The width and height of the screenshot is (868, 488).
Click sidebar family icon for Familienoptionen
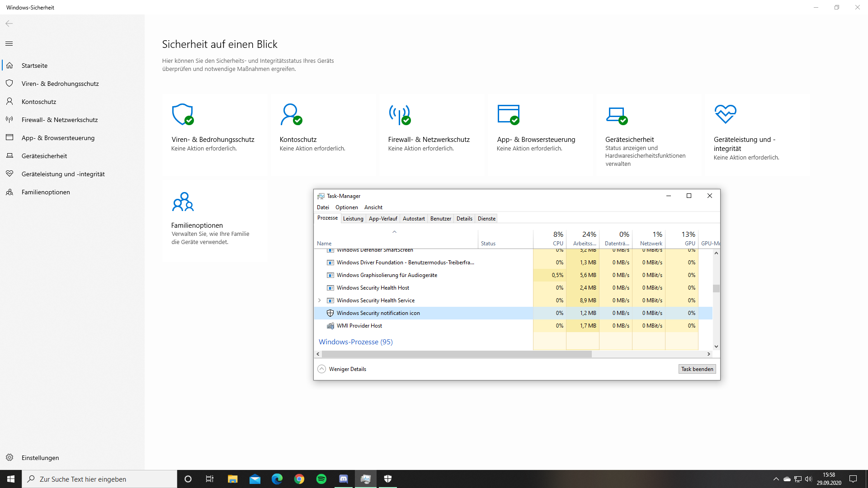pyautogui.click(x=9, y=192)
